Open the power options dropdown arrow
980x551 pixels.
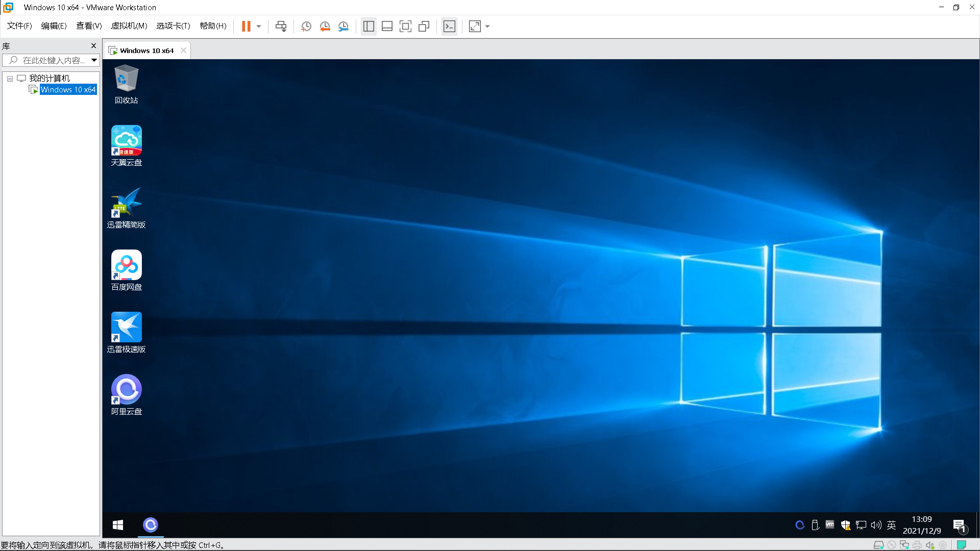(x=259, y=27)
